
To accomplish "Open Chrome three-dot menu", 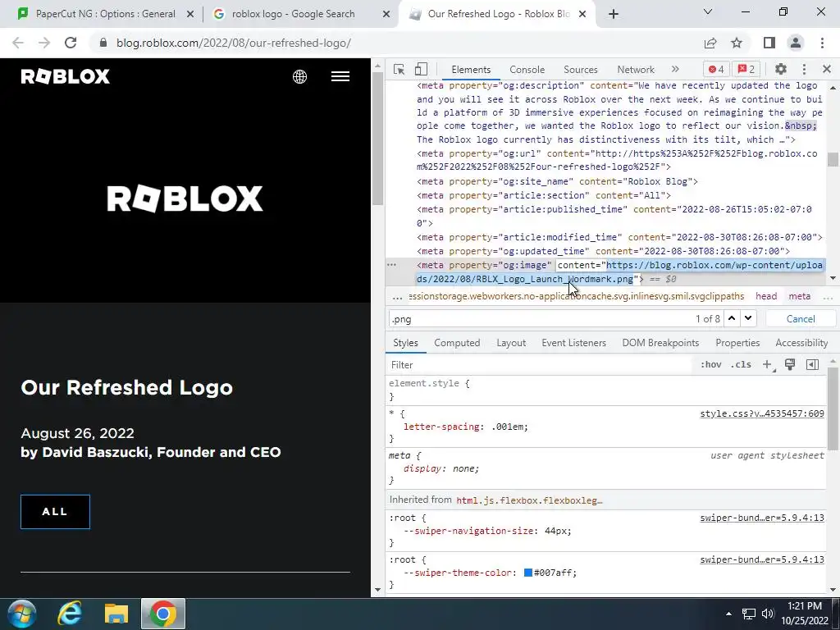I will 822,43.
